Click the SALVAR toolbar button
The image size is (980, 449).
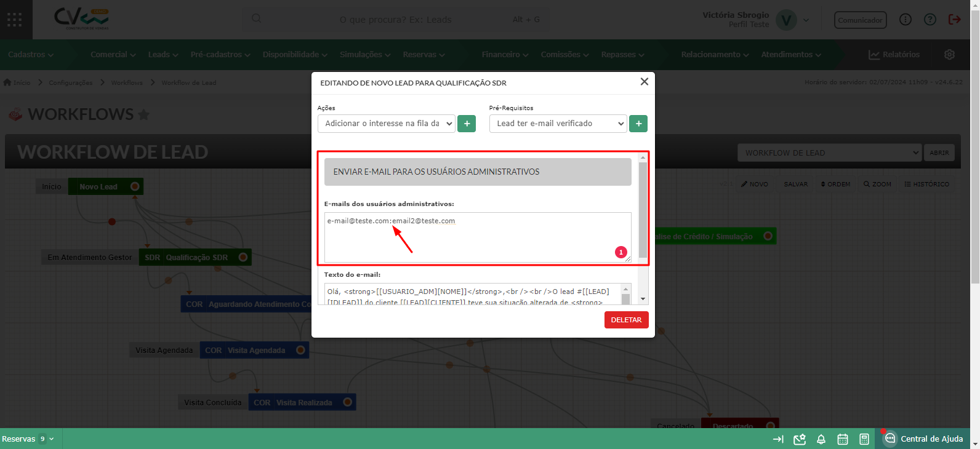point(795,184)
